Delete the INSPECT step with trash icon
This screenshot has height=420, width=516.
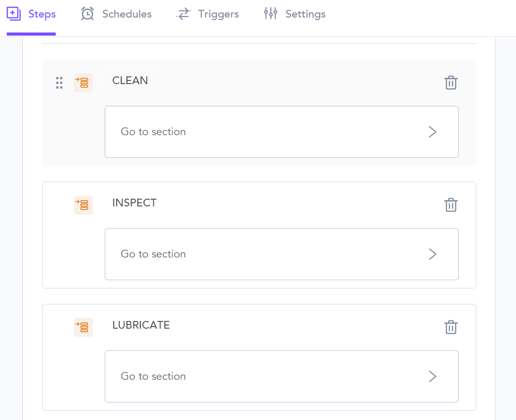(451, 205)
